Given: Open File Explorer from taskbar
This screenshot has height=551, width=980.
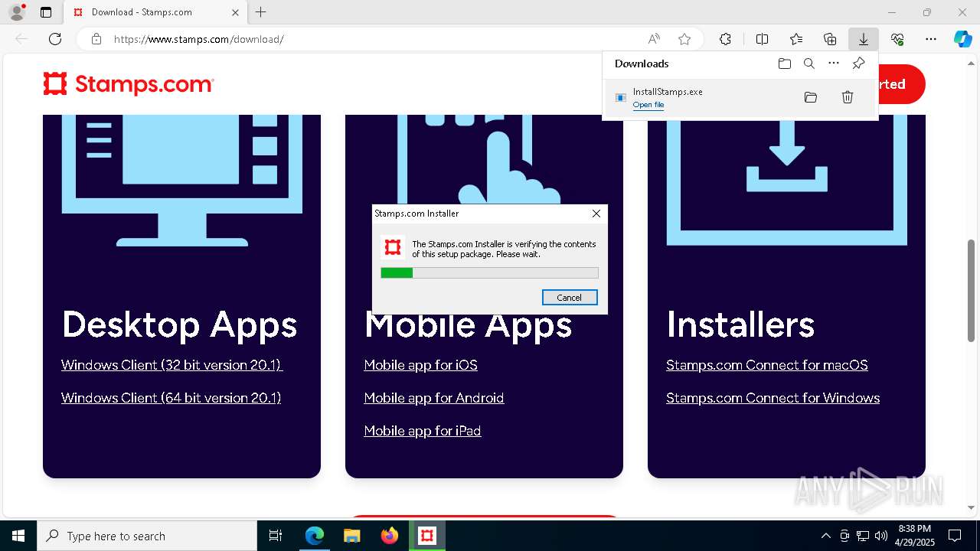Looking at the screenshot, I should point(351,536).
